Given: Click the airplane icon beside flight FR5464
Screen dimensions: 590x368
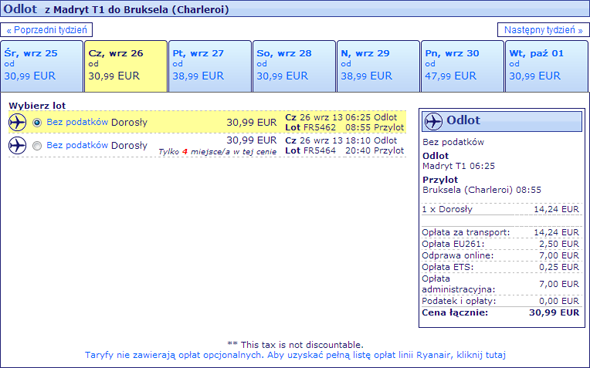Looking at the screenshot, I should (17, 146).
